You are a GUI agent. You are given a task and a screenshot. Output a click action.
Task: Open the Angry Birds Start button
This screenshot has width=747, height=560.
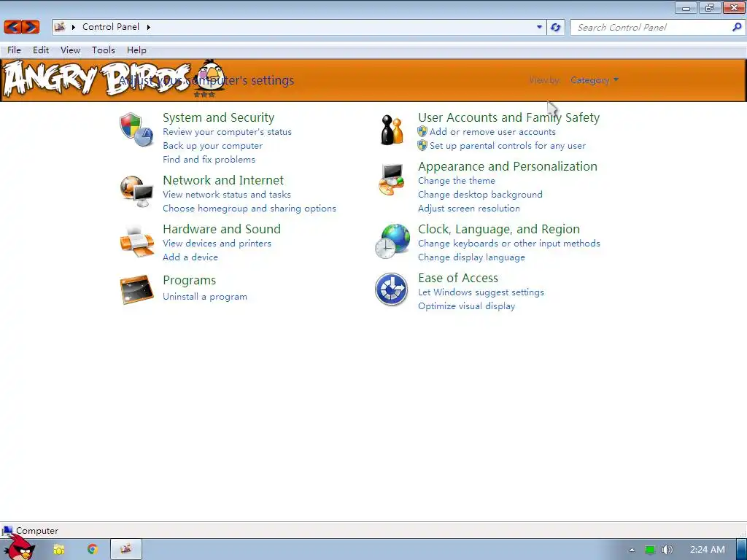(x=20, y=548)
